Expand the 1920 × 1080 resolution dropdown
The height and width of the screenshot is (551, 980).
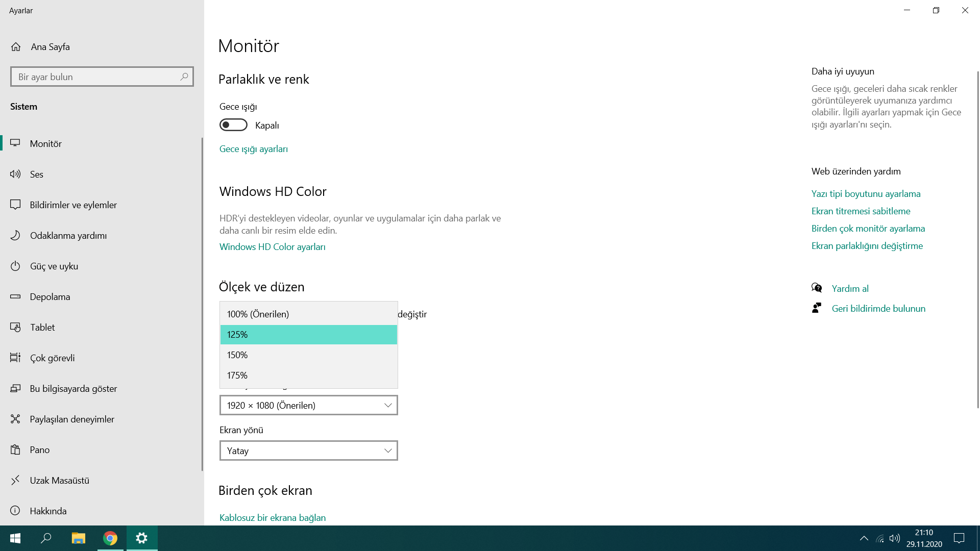pos(308,405)
